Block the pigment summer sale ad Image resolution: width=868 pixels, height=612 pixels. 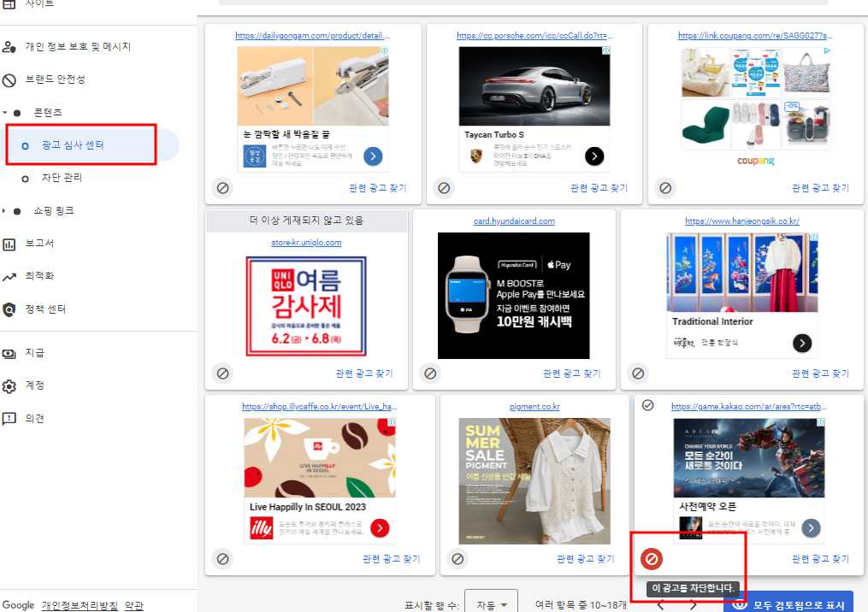click(x=458, y=559)
